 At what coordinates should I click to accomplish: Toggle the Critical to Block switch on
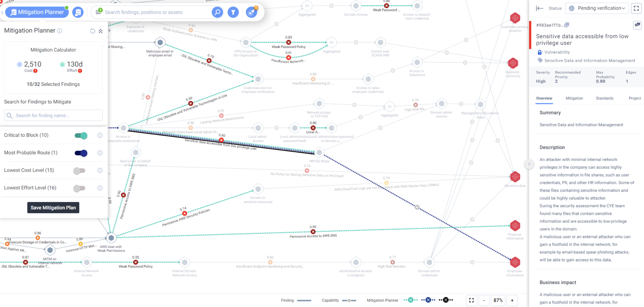tap(81, 135)
